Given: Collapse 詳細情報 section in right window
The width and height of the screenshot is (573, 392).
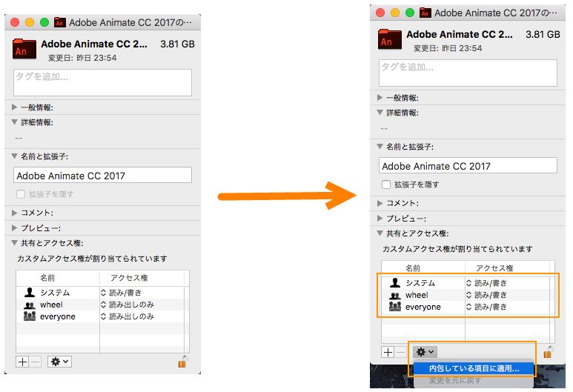Looking at the screenshot, I should pyautogui.click(x=380, y=113).
